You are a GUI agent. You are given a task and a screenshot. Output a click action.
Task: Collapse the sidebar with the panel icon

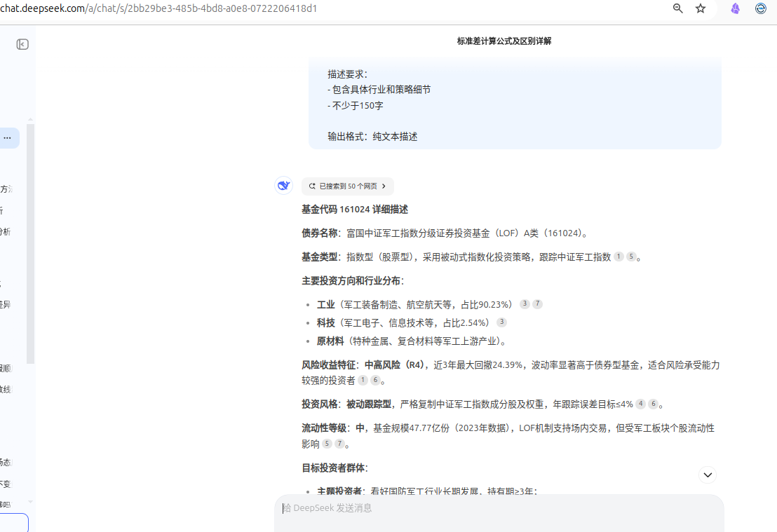coord(22,45)
